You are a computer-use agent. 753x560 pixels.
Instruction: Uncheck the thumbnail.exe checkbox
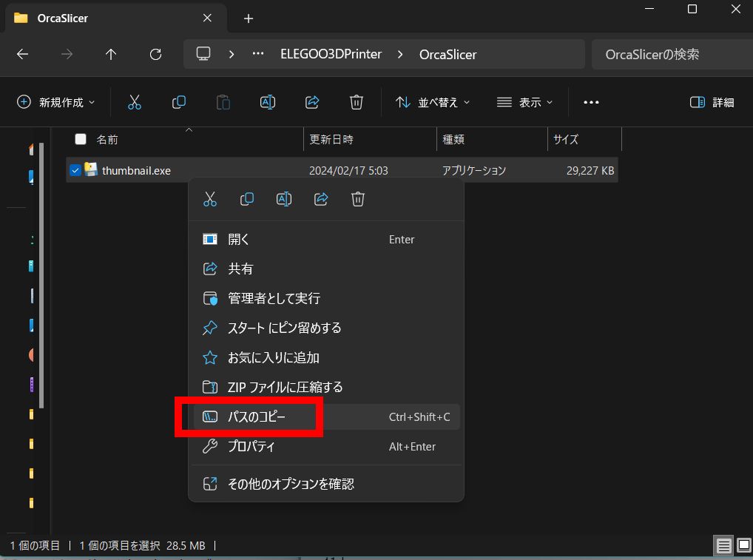(x=75, y=170)
